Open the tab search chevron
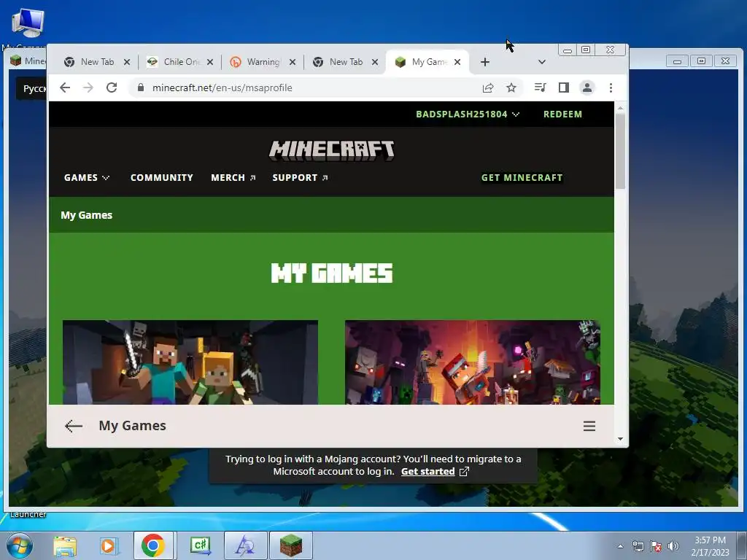This screenshot has width=747, height=560. (x=542, y=62)
